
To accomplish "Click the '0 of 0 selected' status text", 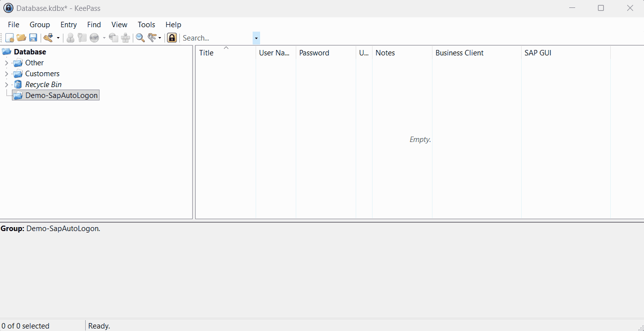I will click(25, 326).
